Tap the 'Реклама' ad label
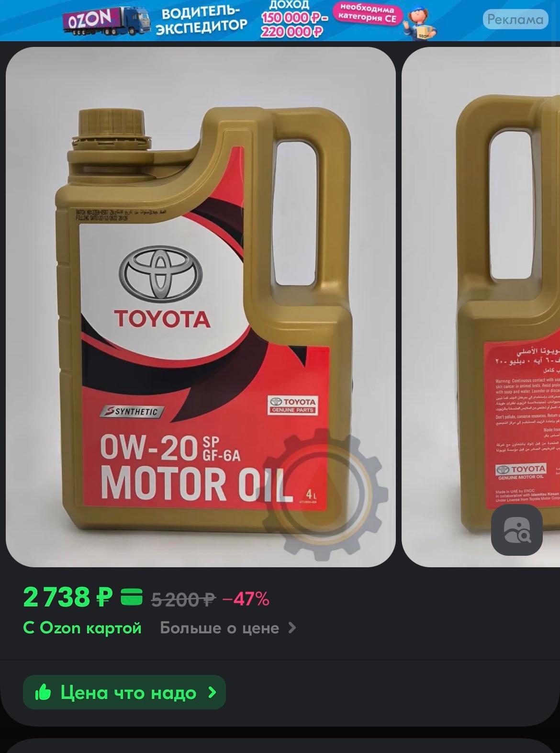Screen dimensions: 560x753 tap(515, 19)
